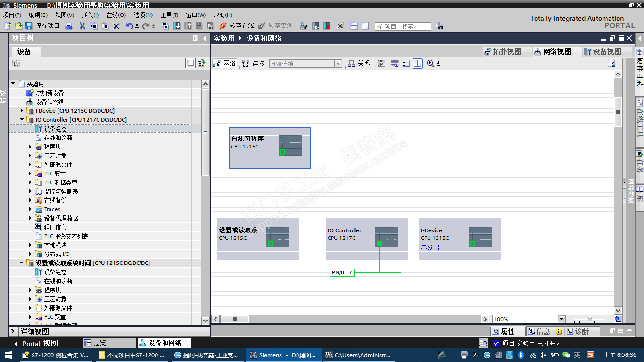Open the 属性 properties tab
The height and width of the screenshot is (362, 644).
click(508, 331)
